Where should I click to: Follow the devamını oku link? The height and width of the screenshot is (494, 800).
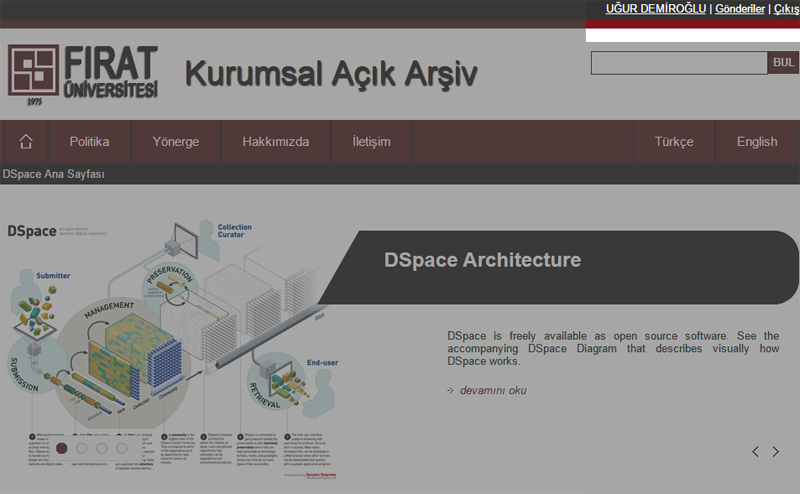(x=493, y=390)
